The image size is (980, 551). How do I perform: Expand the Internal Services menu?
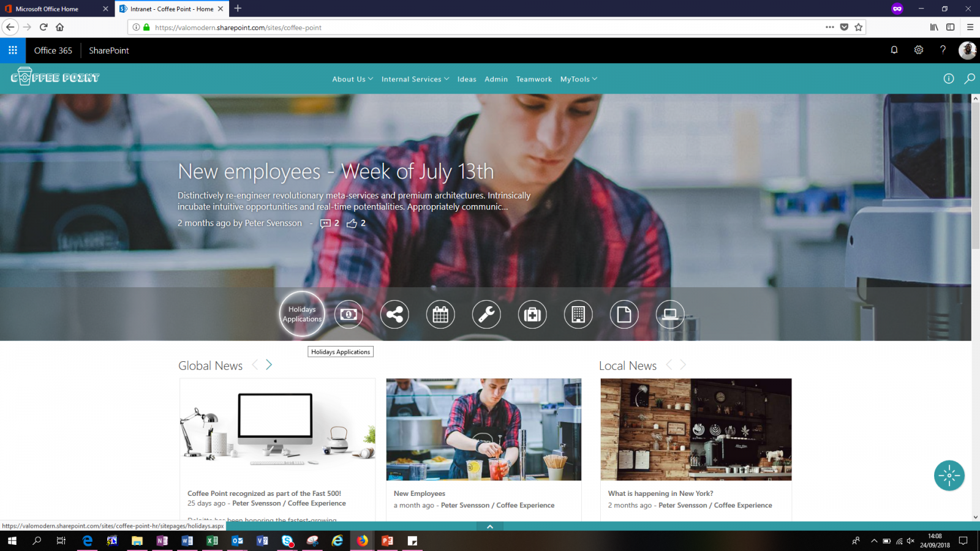[x=415, y=79]
